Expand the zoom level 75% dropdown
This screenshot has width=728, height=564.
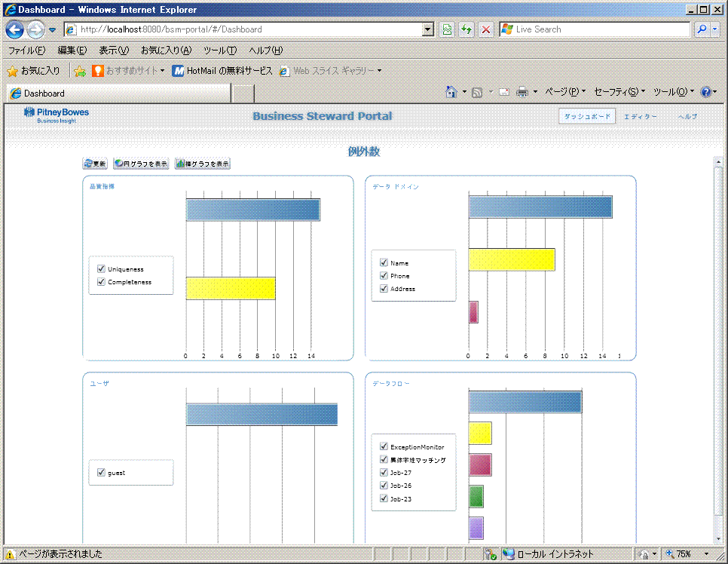[707, 554]
